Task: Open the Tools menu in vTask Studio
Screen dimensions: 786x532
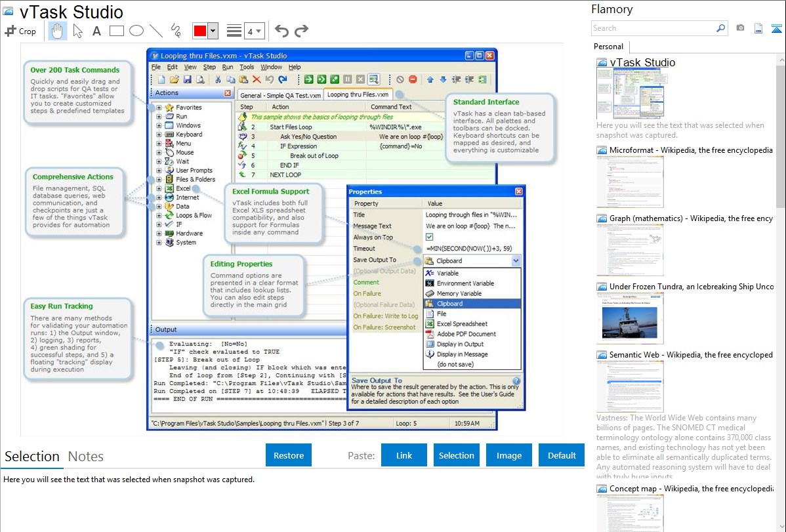Action: (x=247, y=67)
